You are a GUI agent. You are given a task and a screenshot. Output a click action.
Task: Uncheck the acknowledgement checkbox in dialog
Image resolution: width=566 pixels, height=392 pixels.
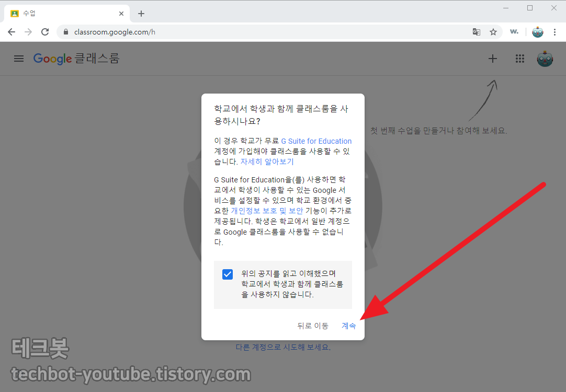click(228, 274)
